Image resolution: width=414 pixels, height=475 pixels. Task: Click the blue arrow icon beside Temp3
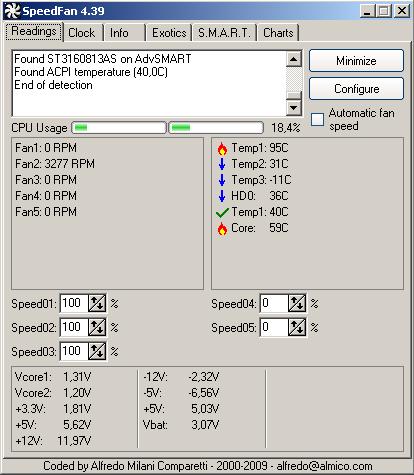point(222,180)
